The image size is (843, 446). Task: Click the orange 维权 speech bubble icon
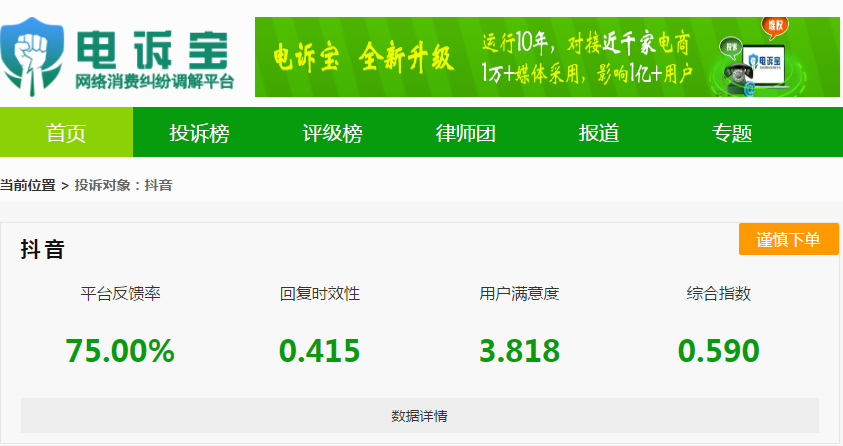click(775, 27)
